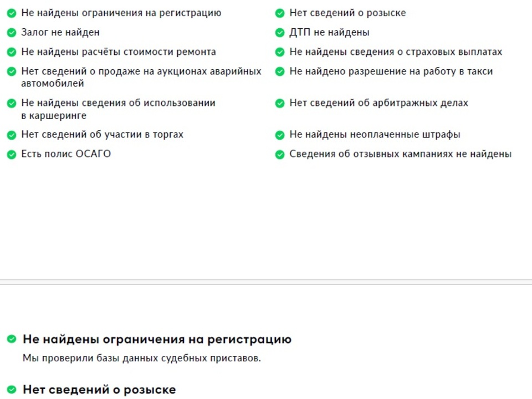
Task: Click check icon beside 'Нет сведений об арбитражных делах'
Action: point(280,103)
